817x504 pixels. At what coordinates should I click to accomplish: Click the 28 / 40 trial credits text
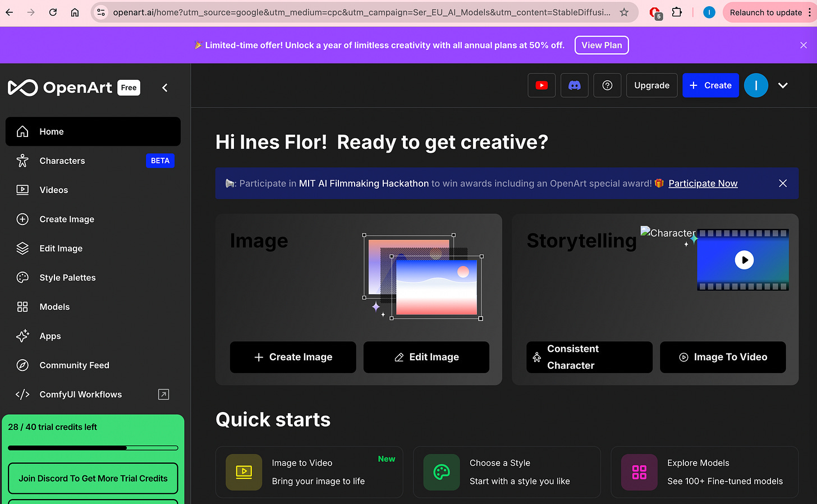[x=52, y=427]
